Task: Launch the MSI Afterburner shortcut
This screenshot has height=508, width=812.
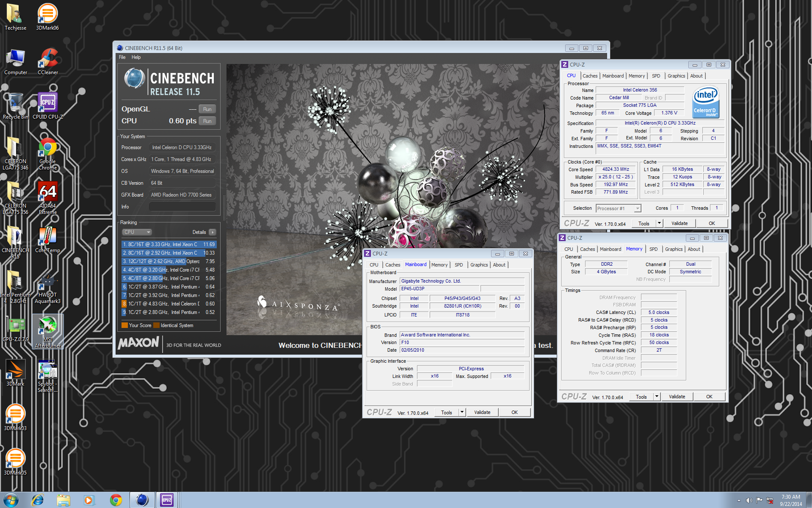Action: point(47,331)
